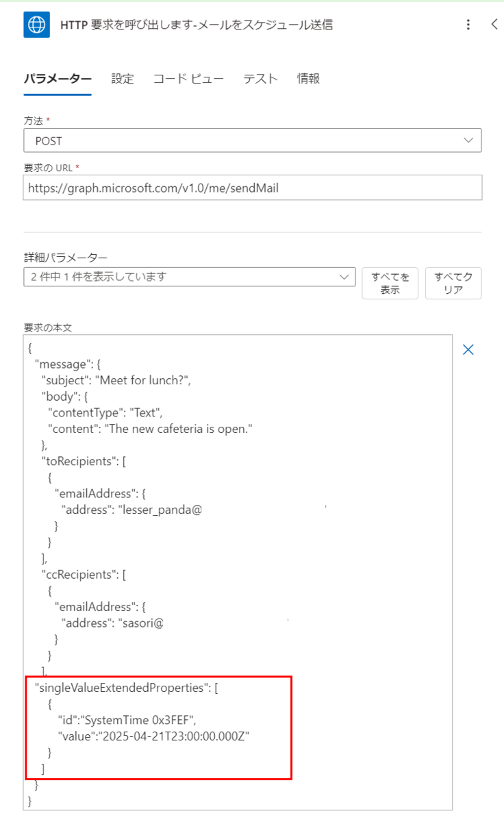Click the action title HTTP 要求を呼び出します
The width and height of the screenshot is (504, 822).
pyautogui.click(x=197, y=25)
